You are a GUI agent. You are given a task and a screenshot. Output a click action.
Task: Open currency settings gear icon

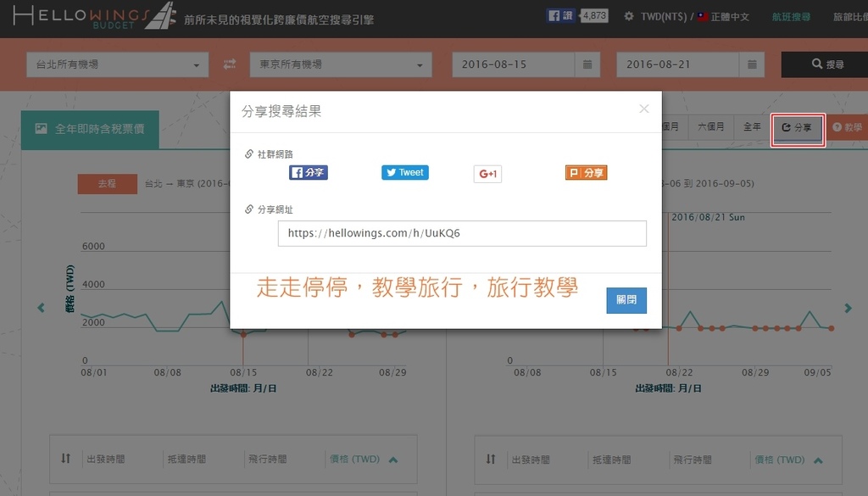point(629,17)
